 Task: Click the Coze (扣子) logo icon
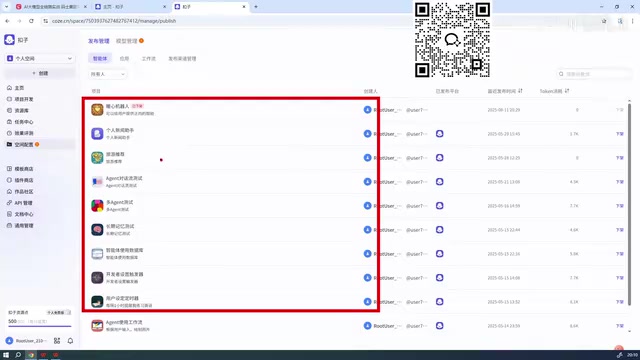9,40
